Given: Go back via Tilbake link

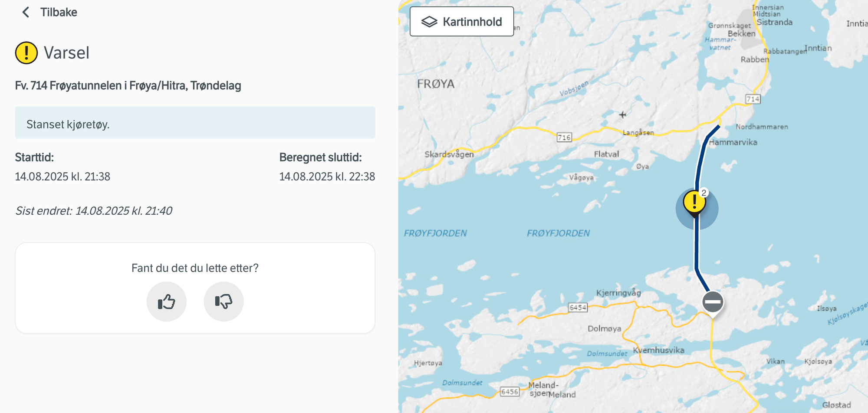Looking at the screenshot, I should tap(59, 12).
